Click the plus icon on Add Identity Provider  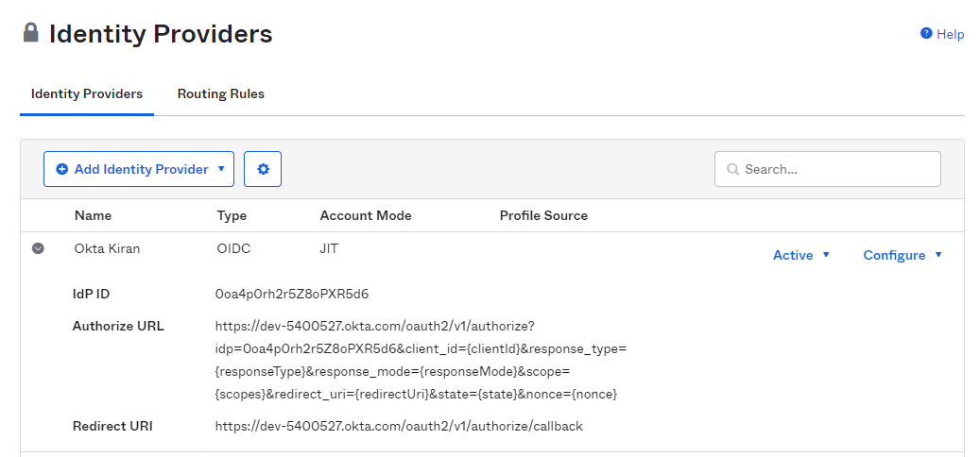click(62, 169)
